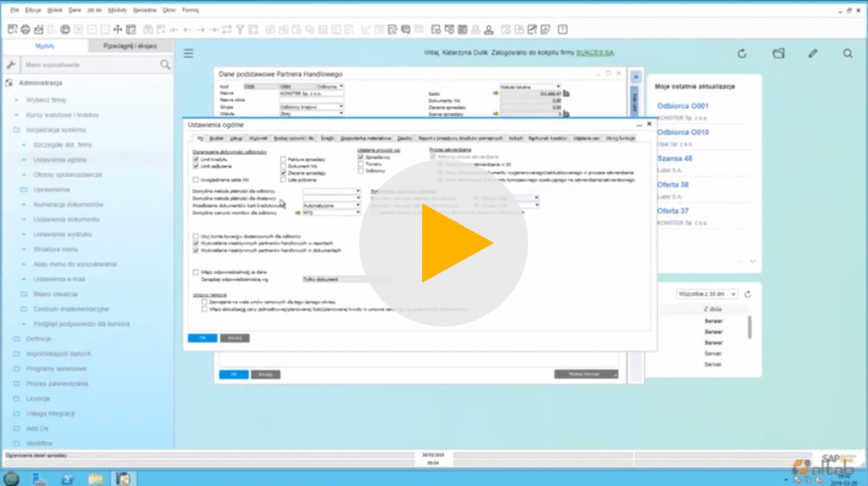Screen dimensions: 868x486
Task: Enable the Faktura sprzedaży checkbox
Action: pos(283,159)
